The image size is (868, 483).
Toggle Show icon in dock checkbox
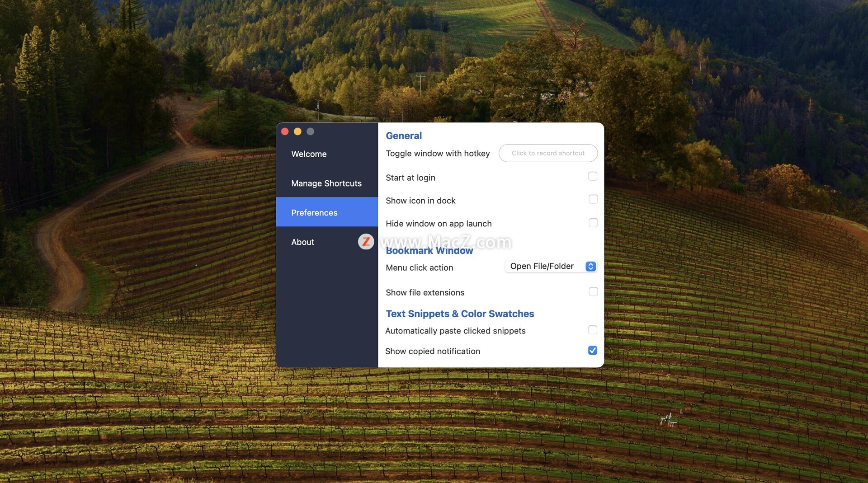[x=593, y=199]
